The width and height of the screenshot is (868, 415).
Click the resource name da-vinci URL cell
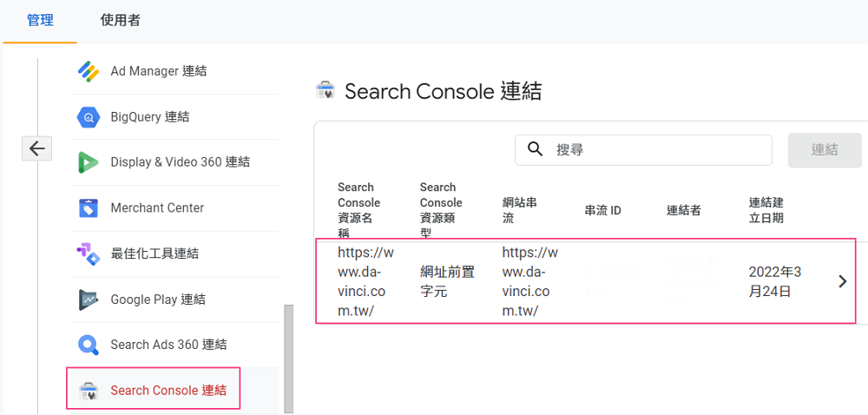(x=365, y=281)
